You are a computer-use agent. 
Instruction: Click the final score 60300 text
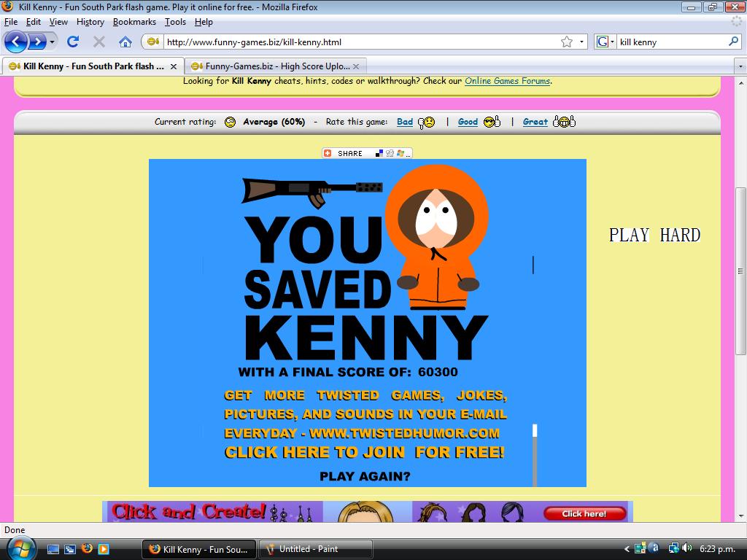point(438,372)
